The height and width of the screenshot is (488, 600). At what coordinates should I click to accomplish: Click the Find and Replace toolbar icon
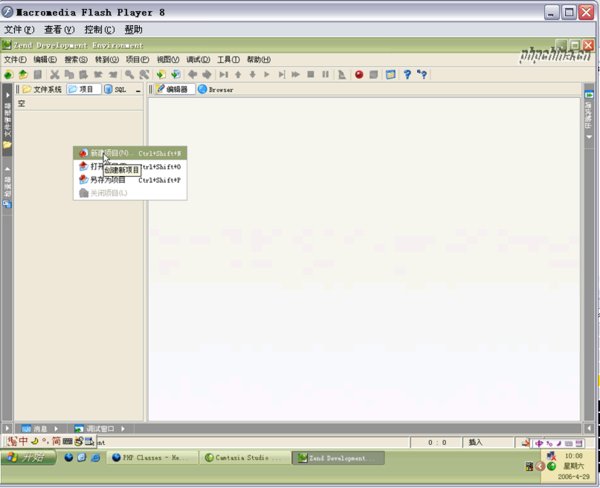click(x=144, y=75)
